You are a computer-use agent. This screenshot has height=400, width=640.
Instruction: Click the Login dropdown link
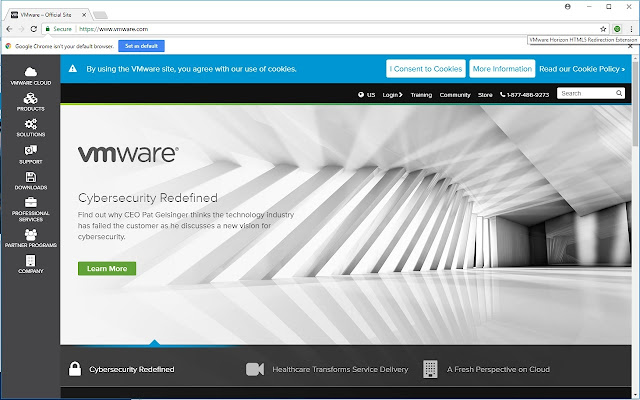(392, 95)
